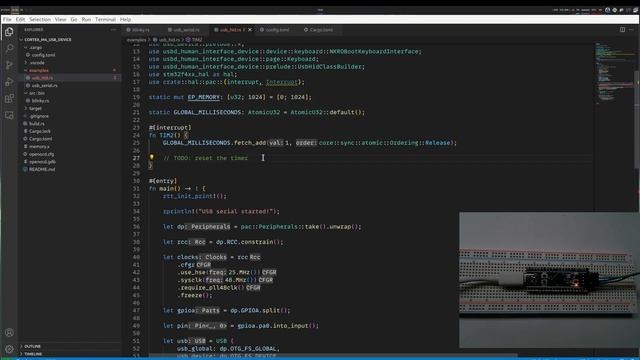Click GLOBAL_MILLISECONDS on line 21

tap(207, 112)
